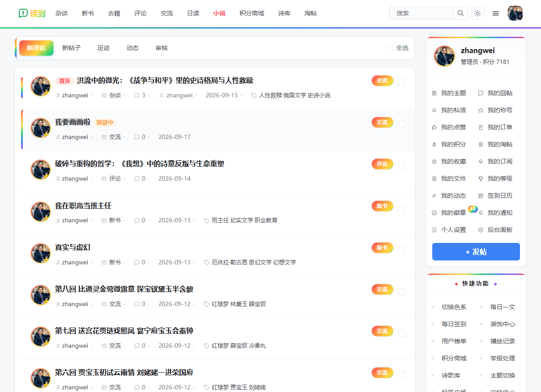Click the 置顶 badge on the first post

coord(64,81)
